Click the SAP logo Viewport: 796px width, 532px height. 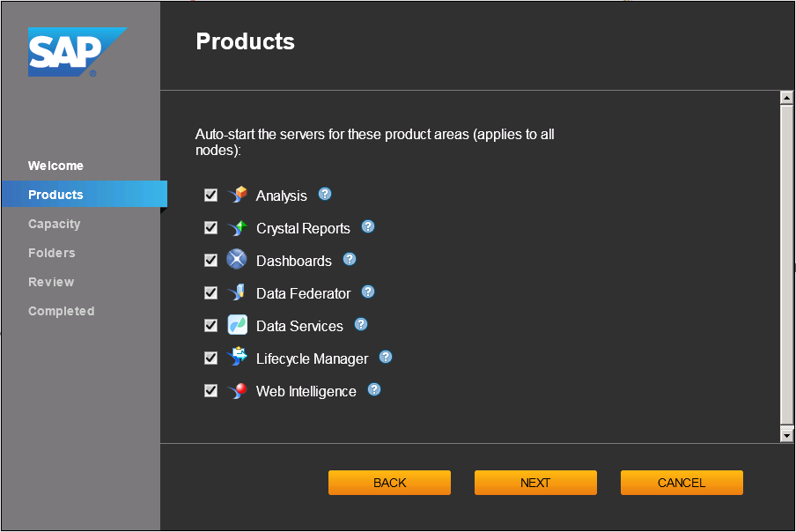click(x=77, y=52)
